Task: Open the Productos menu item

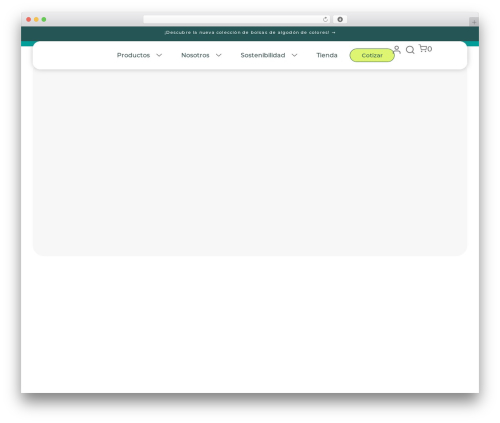Action: [x=133, y=55]
